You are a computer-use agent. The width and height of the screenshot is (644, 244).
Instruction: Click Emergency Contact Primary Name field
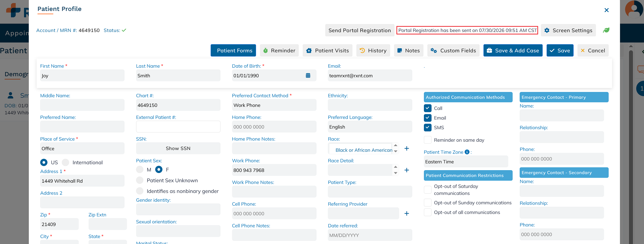coord(562,115)
